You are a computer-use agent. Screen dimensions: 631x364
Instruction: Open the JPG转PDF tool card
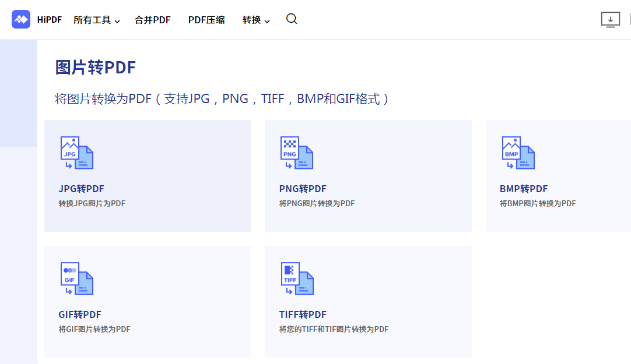coord(147,176)
